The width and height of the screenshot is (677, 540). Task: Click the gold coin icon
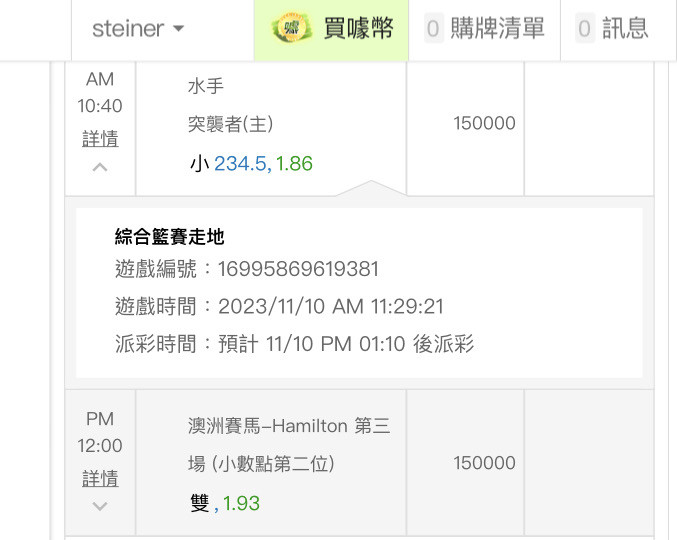(291, 28)
